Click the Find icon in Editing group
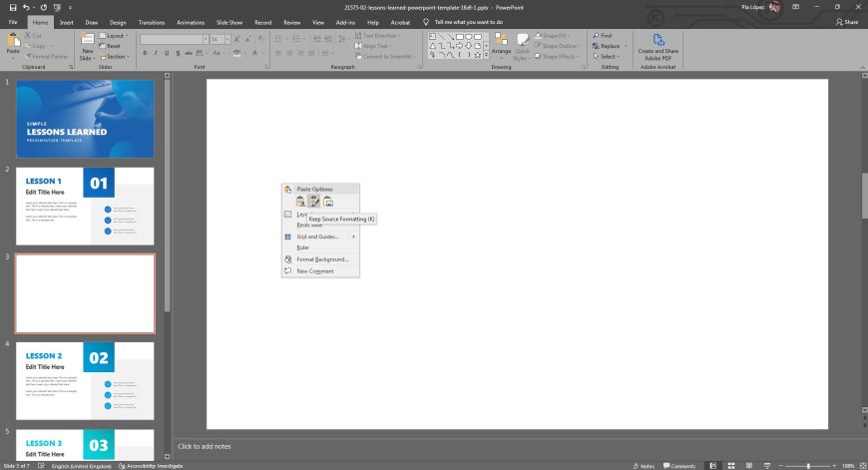Viewport: 868px width, 470px height. click(602, 35)
